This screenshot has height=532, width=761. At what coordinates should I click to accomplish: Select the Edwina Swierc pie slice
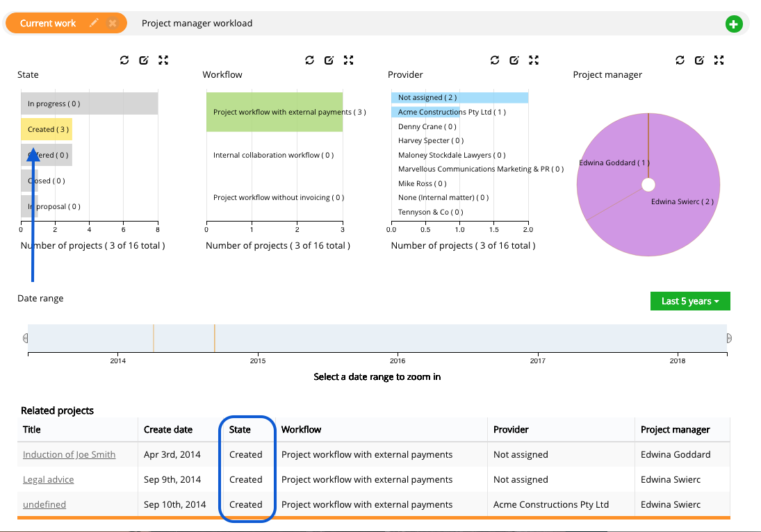pos(660,222)
